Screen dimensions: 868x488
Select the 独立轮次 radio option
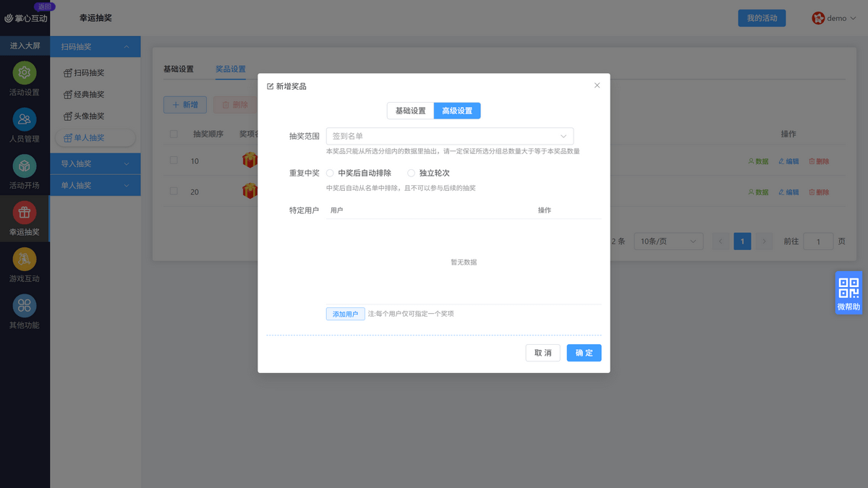tap(429, 174)
